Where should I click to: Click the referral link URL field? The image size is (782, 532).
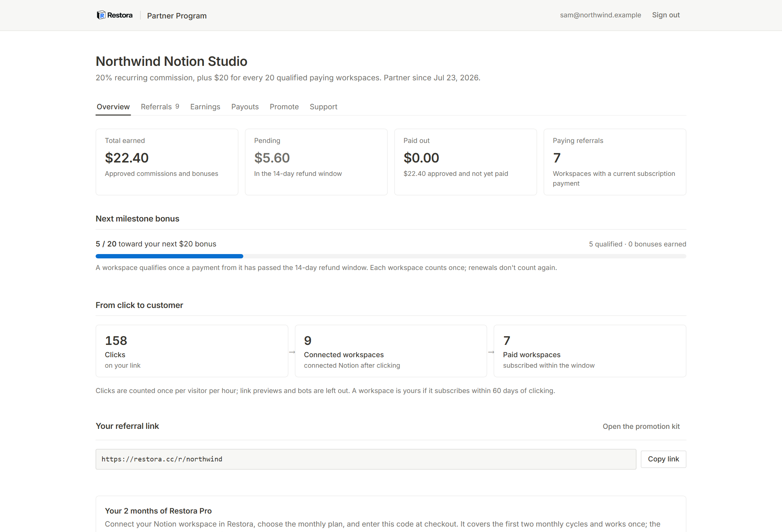click(x=366, y=459)
